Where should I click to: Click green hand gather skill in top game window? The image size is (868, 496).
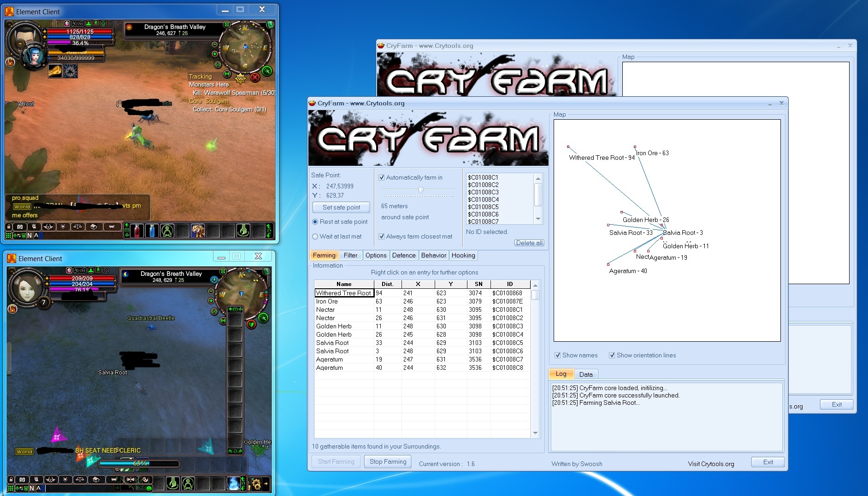tap(243, 230)
